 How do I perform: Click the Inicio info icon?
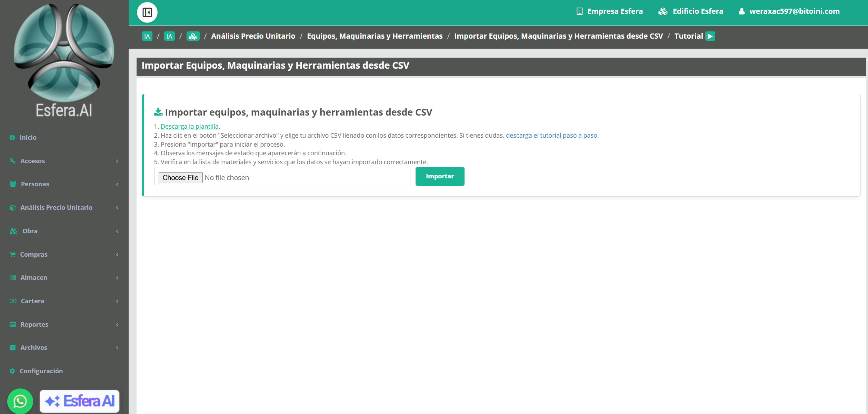pyautogui.click(x=12, y=137)
